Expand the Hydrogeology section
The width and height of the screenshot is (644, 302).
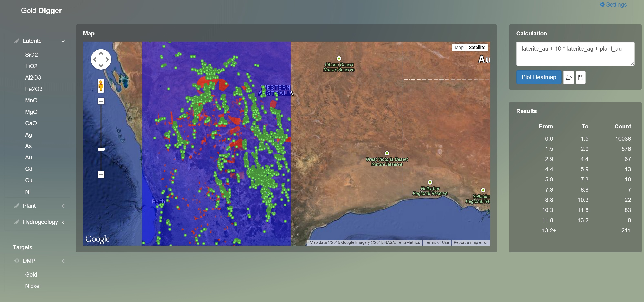(40, 222)
